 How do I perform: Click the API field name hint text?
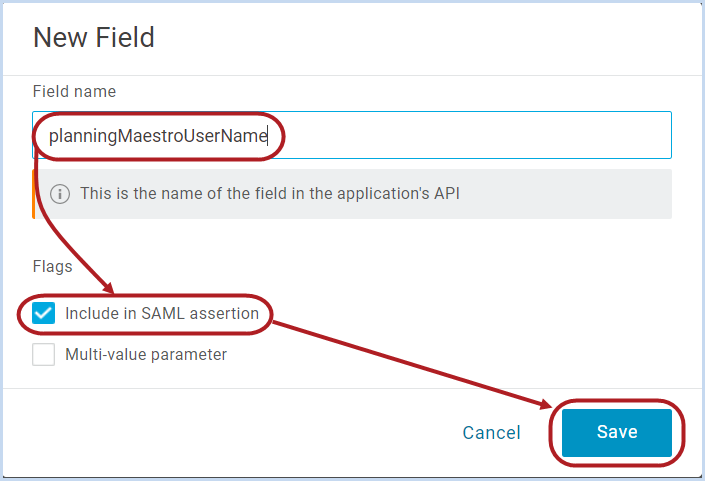pyautogui.click(x=270, y=194)
